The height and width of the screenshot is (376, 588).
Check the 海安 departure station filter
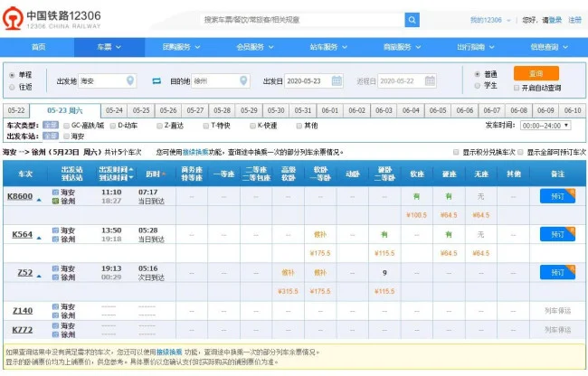tap(66, 136)
